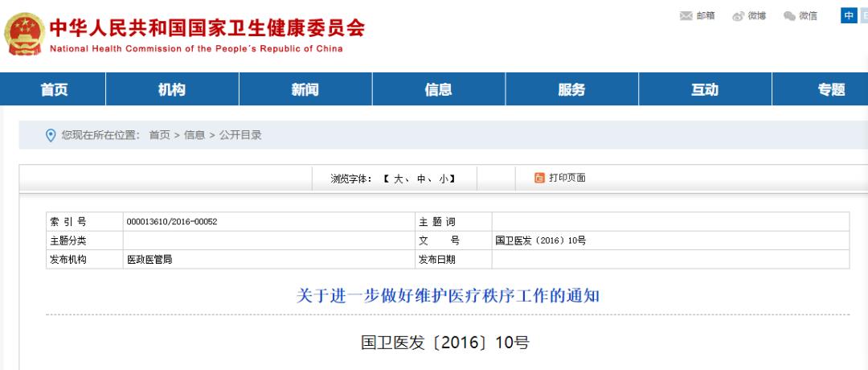Click the orange print page icon
This screenshot has width=868, height=370.
point(540,178)
